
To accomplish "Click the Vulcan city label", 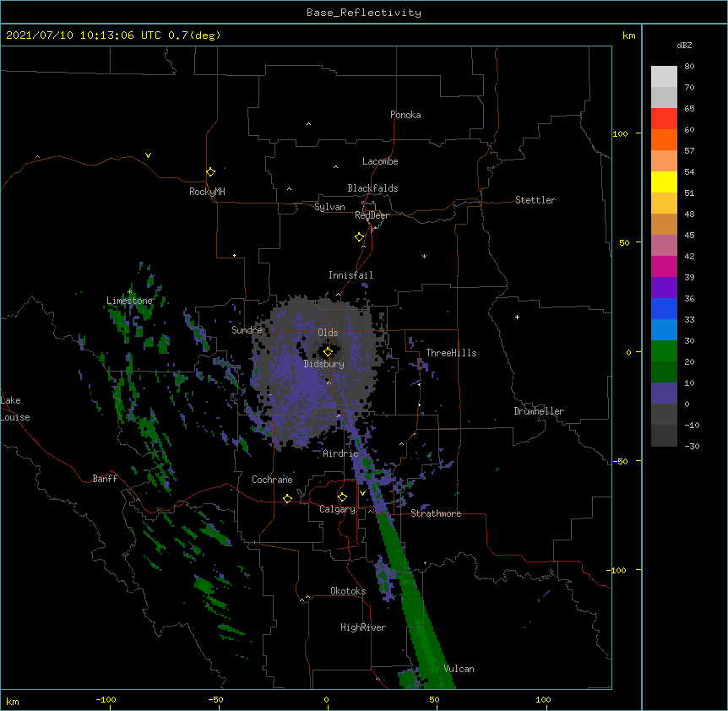I will click(459, 669).
